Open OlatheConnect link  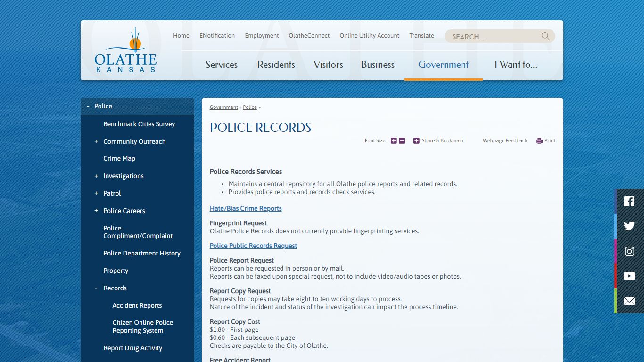[x=309, y=36]
